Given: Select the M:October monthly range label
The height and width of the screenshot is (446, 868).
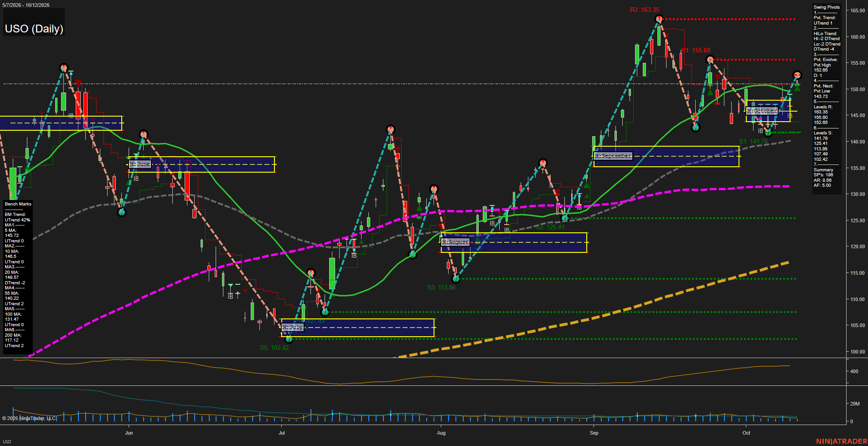Looking at the screenshot, I should (x=762, y=111).
